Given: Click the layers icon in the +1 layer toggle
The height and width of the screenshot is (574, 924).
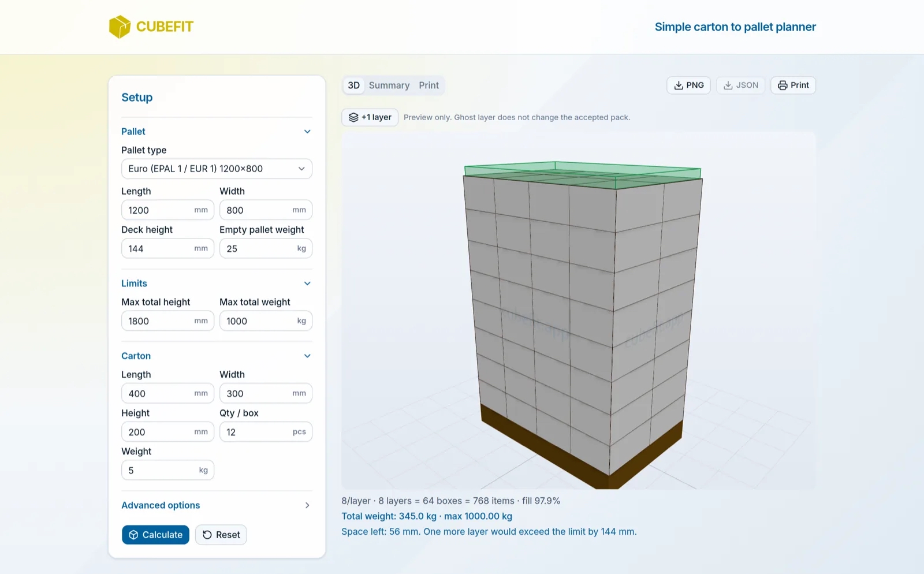Looking at the screenshot, I should point(353,117).
